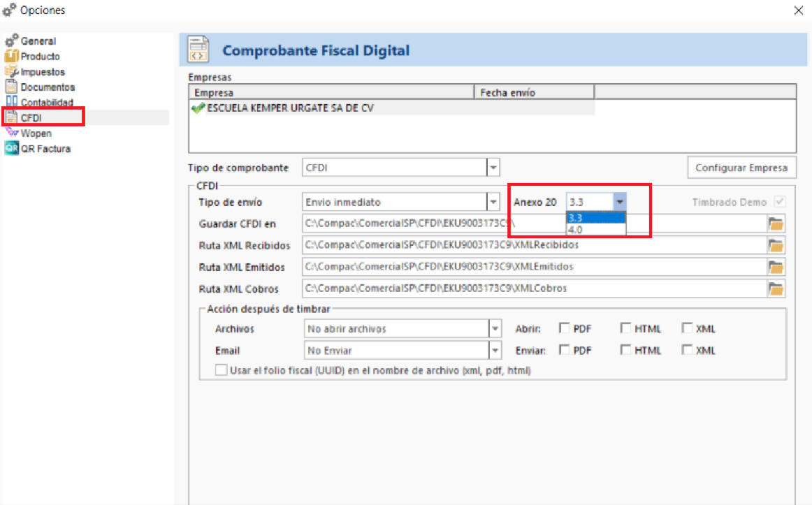Open the QR Factura options section
Screen dimensions: 812x505
pyautogui.click(x=45, y=149)
